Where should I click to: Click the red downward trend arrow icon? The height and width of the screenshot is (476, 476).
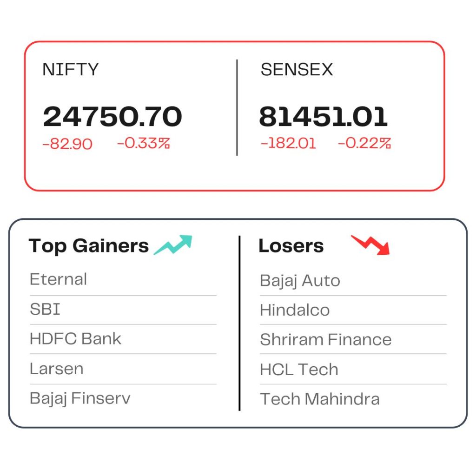pos(370,245)
